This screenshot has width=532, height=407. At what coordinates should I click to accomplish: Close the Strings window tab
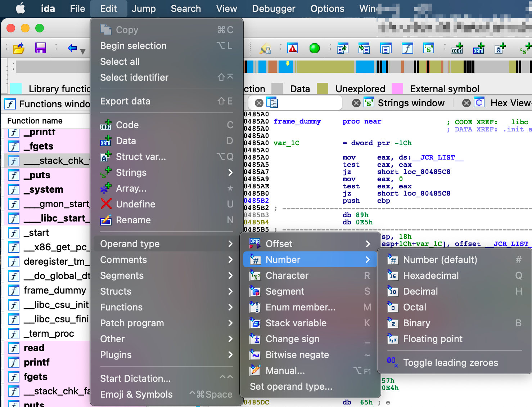coord(356,103)
